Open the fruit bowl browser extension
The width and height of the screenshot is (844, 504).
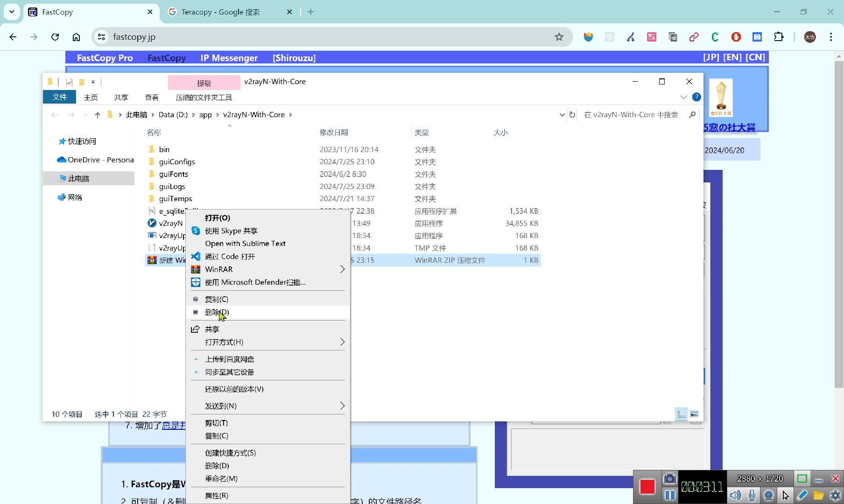(x=588, y=37)
